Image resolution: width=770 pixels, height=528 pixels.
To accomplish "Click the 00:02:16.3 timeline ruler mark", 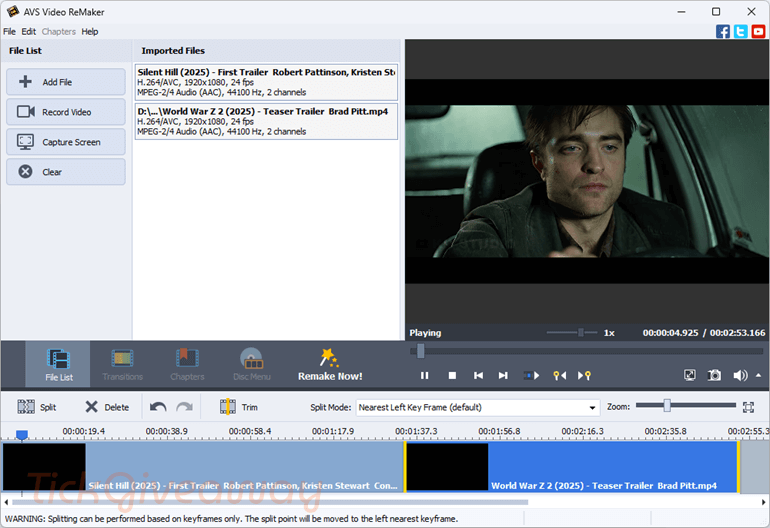I will coord(582,431).
